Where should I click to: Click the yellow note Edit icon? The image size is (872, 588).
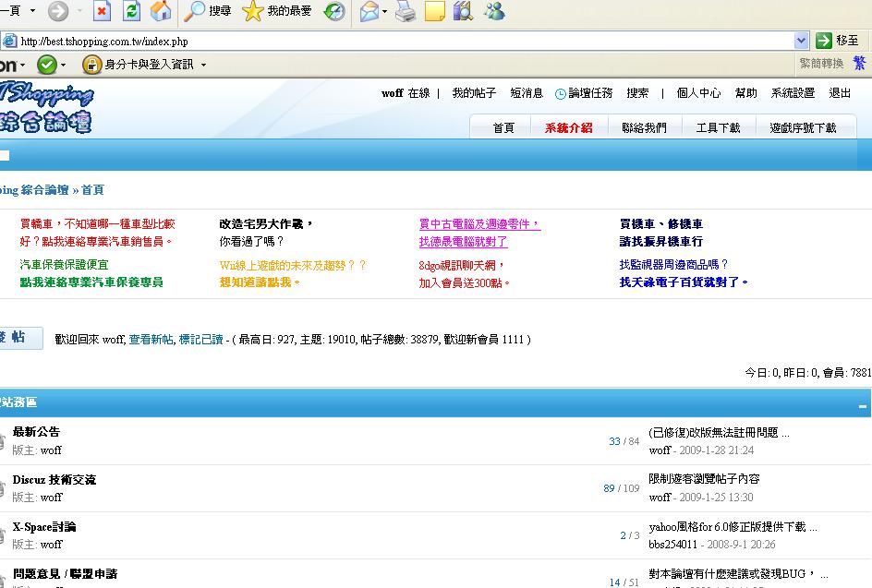point(435,10)
